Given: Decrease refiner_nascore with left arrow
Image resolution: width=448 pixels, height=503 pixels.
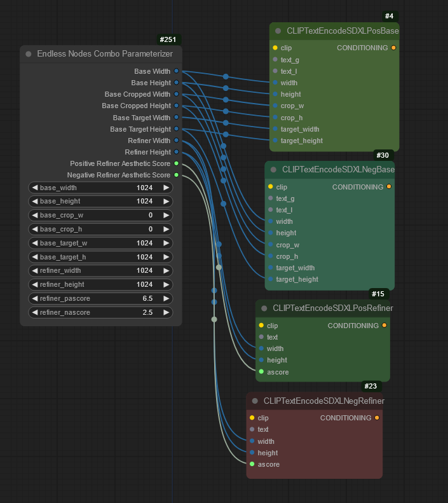Looking at the screenshot, I should [x=35, y=313].
